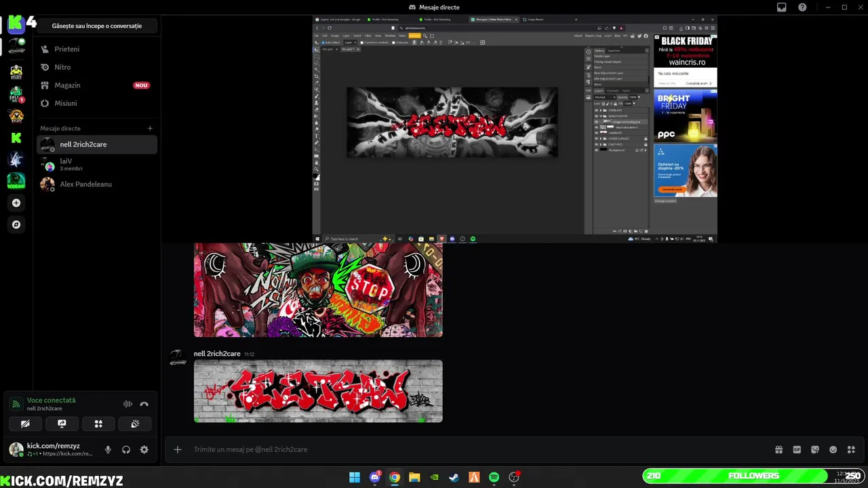The image size is (868, 488).
Task: Start an activity from voice panel
Action: (x=98, y=424)
